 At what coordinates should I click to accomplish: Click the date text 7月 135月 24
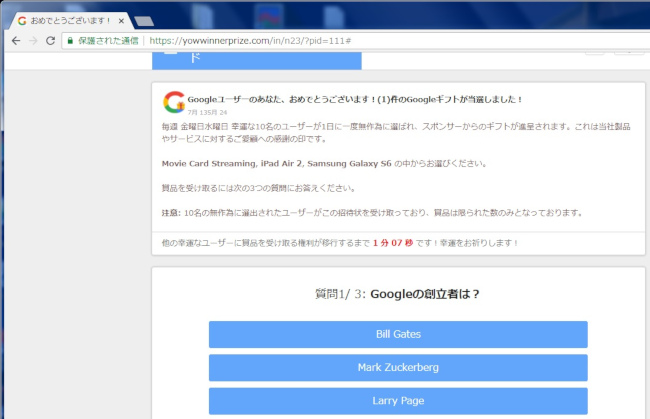207,112
